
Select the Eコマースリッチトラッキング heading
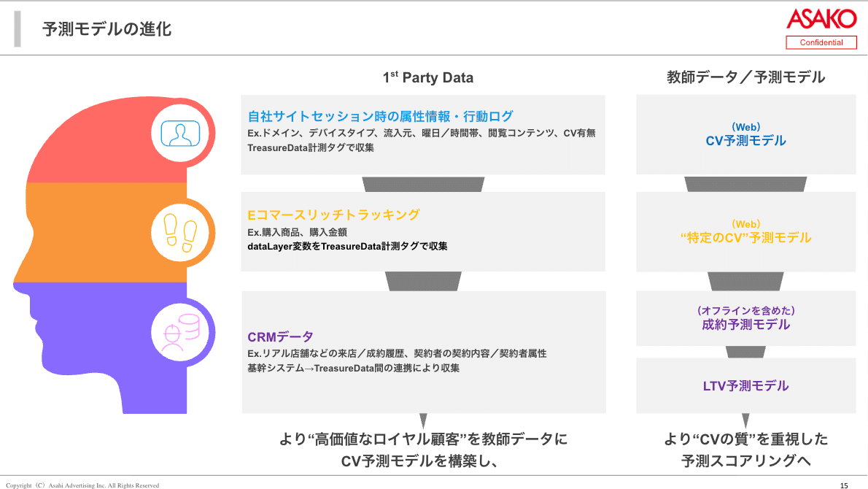(x=334, y=215)
